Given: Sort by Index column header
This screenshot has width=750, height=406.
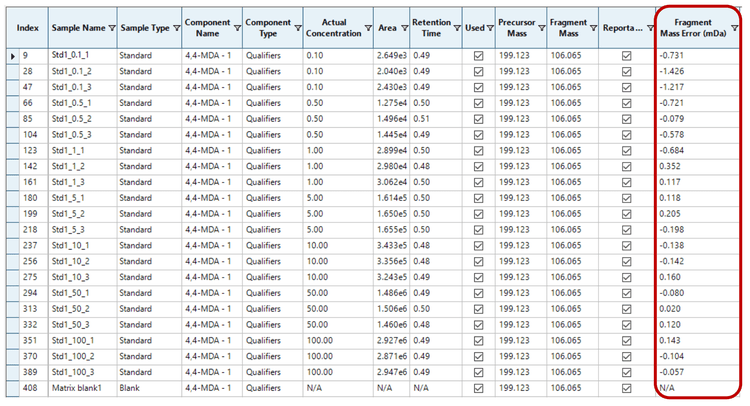Looking at the screenshot, I should [x=26, y=28].
